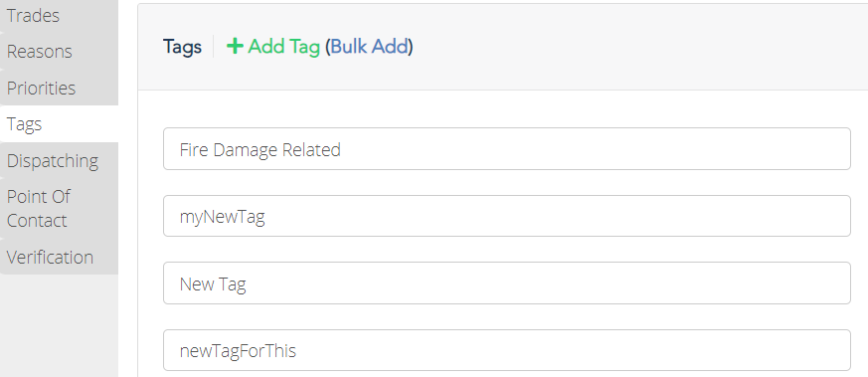The image size is (868, 377).
Task: Click empty sidebar area below Verification
Action: click(x=59, y=325)
